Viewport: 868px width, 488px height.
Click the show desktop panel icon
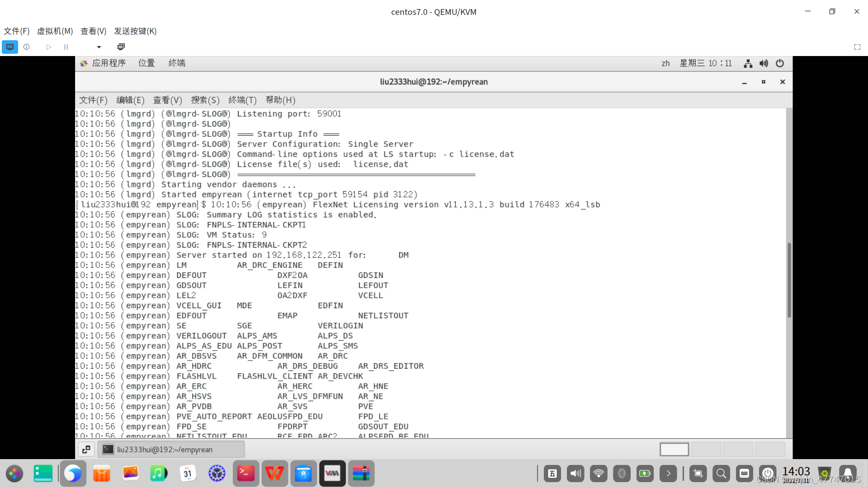86,450
